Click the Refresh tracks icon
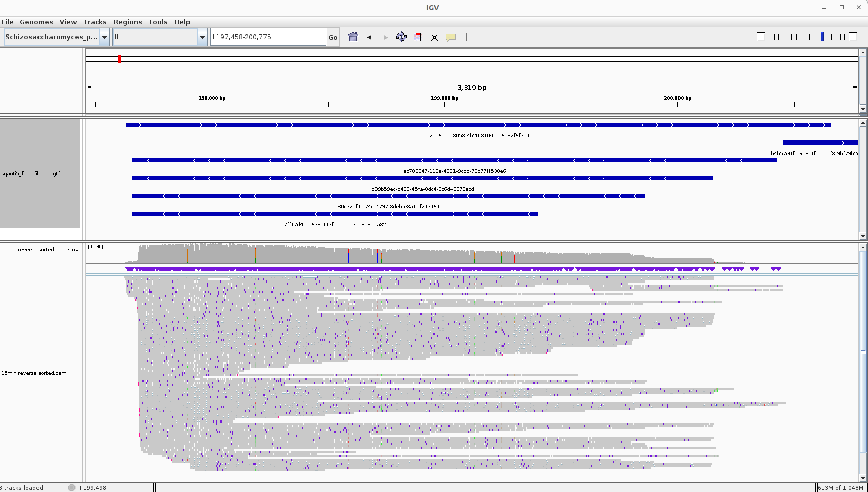The width and height of the screenshot is (868, 492). [x=401, y=37]
